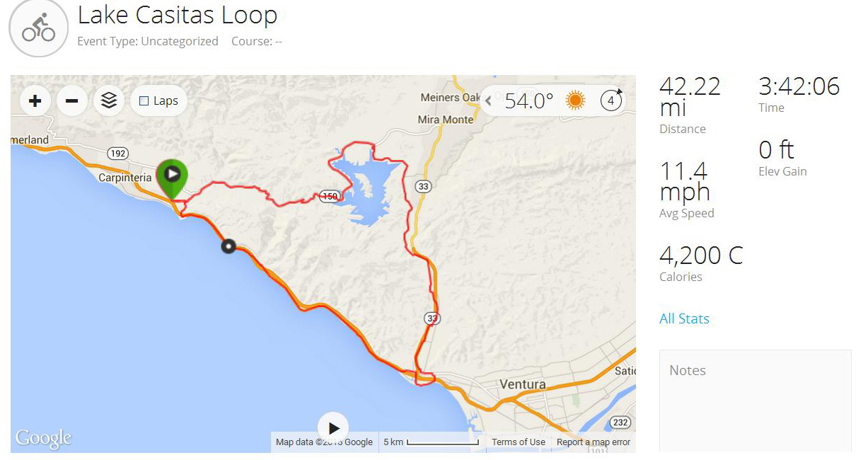Click Report a map error

tap(593, 442)
